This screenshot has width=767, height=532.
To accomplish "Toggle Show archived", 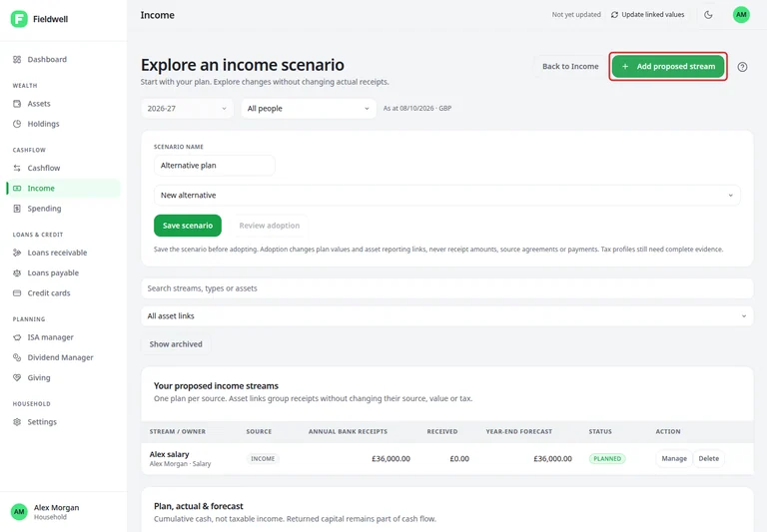I will 176,344.
